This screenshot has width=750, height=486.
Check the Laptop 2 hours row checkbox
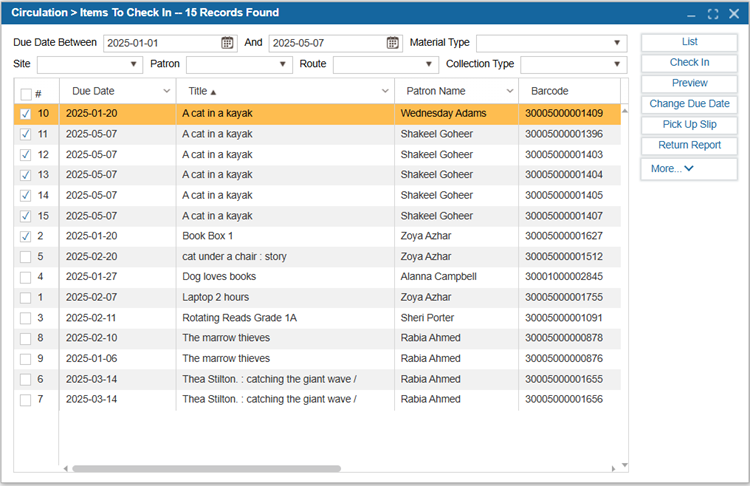tap(26, 297)
